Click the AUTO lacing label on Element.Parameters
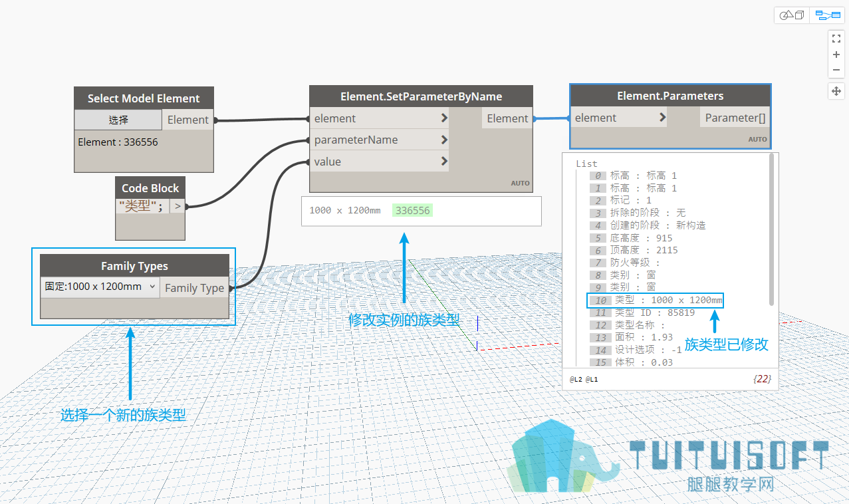The width and height of the screenshot is (849, 504). tap(757, 140)
